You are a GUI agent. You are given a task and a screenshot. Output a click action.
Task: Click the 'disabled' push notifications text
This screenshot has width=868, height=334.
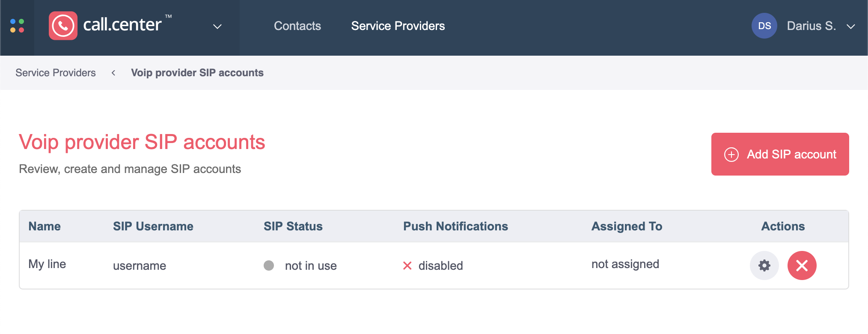(x=440, y=266)
